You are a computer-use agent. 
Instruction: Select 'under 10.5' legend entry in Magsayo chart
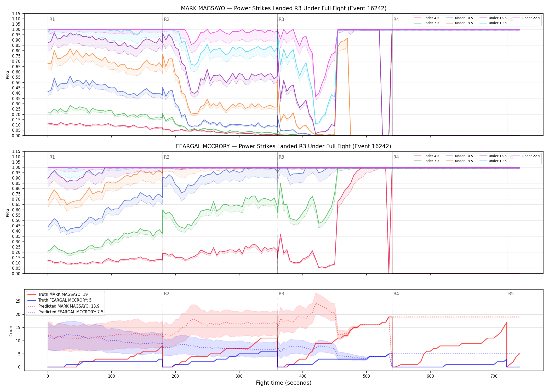[459, 18]
